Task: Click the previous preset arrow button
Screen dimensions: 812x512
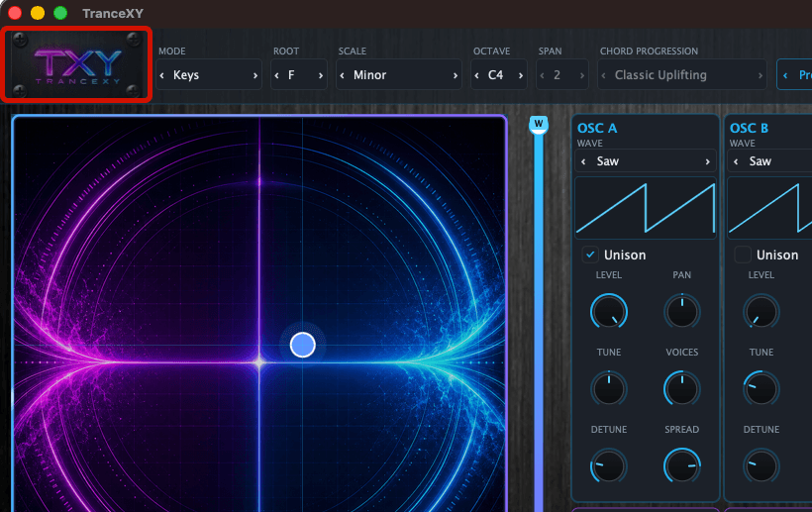Action: [785, 75]
